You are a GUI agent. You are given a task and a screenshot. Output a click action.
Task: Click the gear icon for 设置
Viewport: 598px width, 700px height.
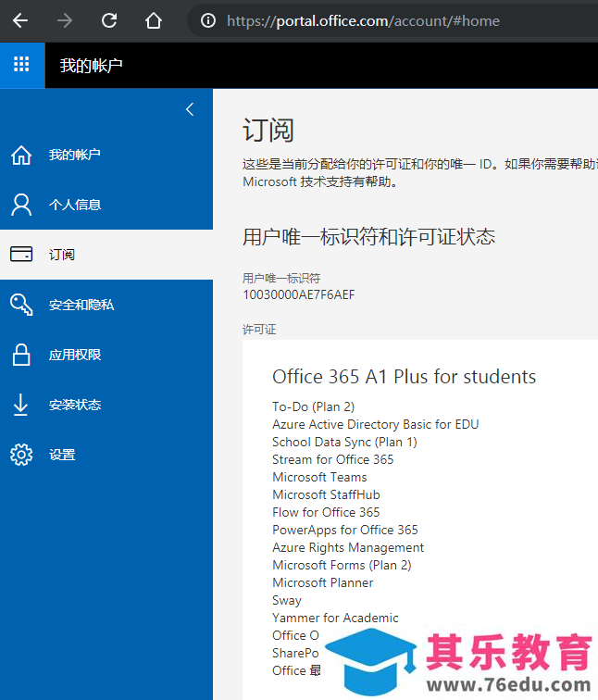pos(21,455)
